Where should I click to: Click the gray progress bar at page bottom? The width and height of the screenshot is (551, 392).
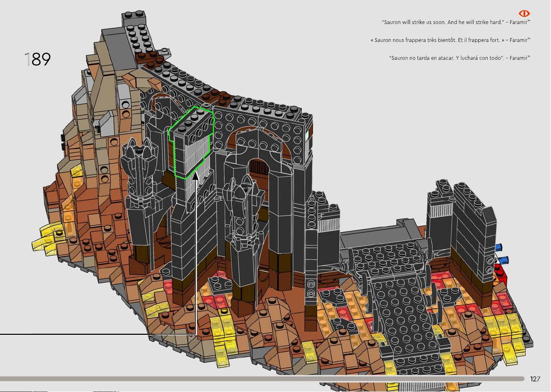coord(262,379)
